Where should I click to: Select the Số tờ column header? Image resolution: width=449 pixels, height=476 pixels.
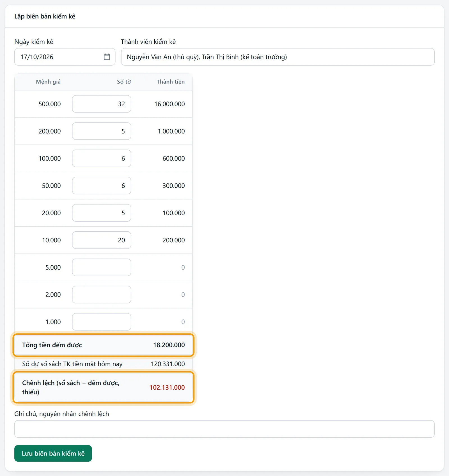coord(124,82)
